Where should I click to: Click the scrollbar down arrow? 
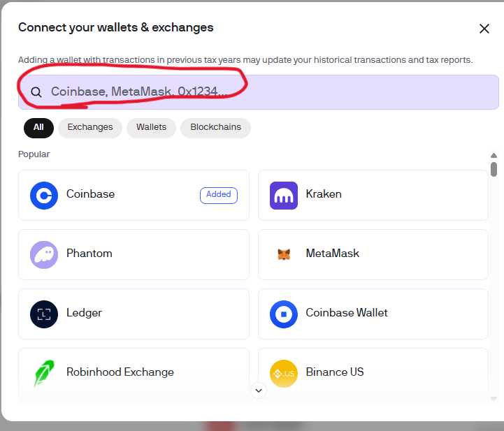coord(494,399)
